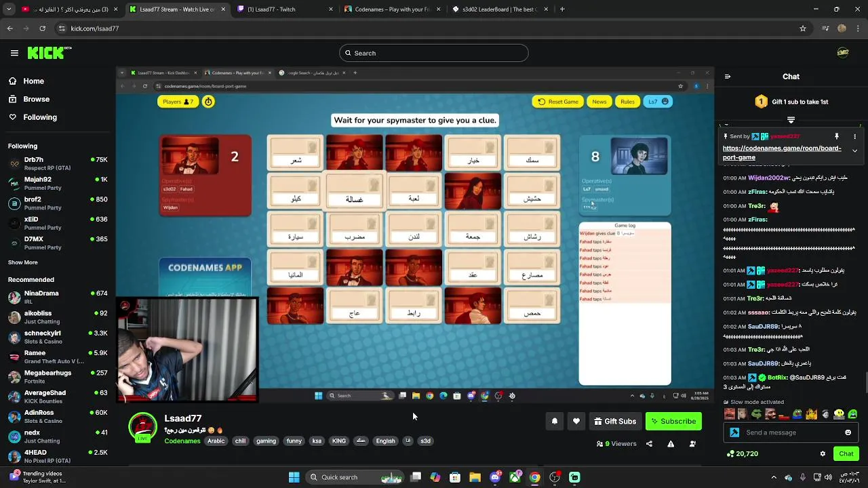
Task: Open xEID channel in sidebar
Action: pos(58,223)
